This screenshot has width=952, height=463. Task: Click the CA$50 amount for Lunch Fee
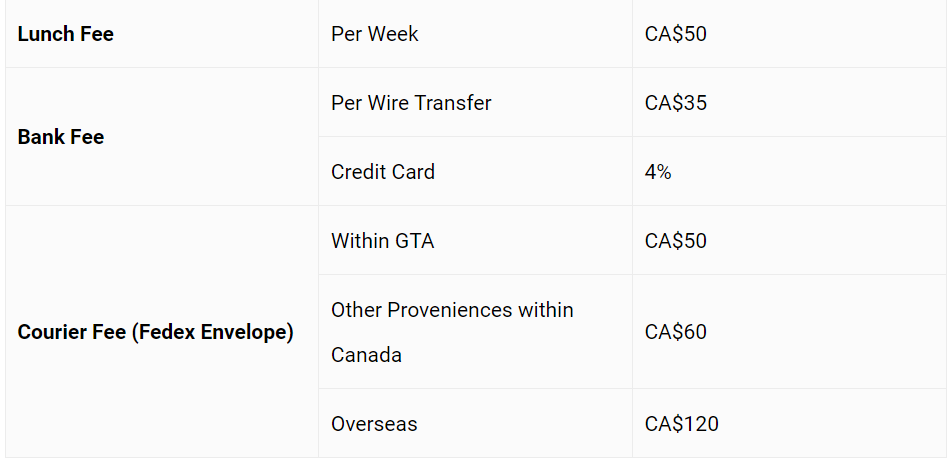click(676, 34)
